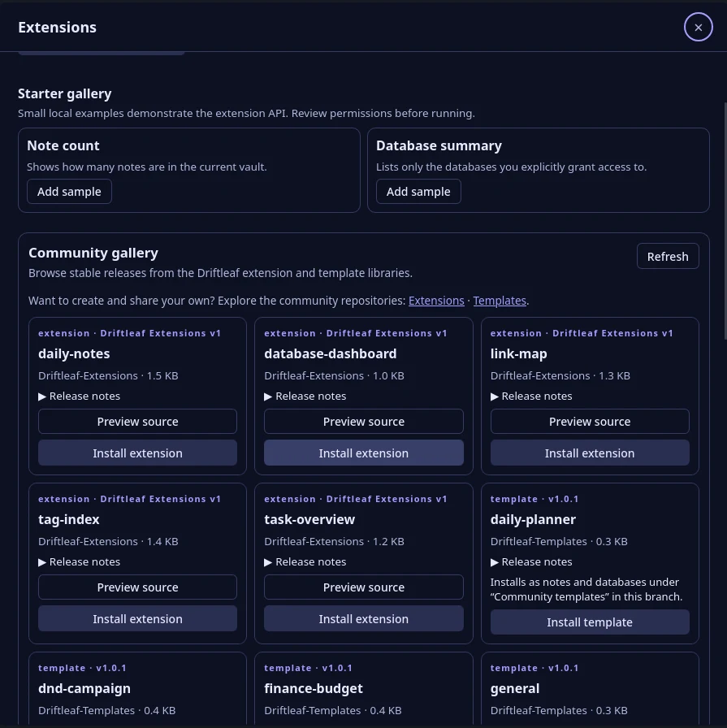Click the Note count card title

tap(63, 145)
